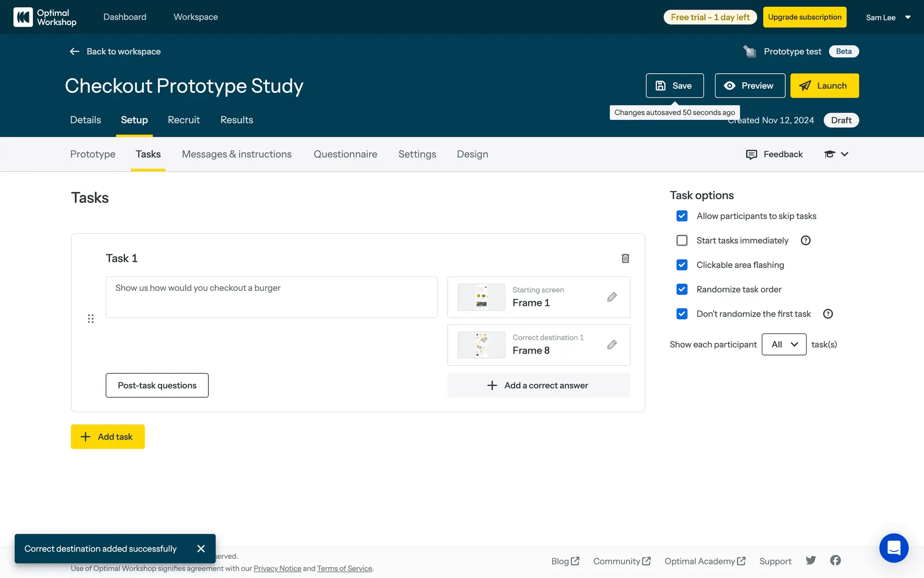Disable Allow participants to skip tasks
This screenshot has height=578, width=924.
point(681,216)
